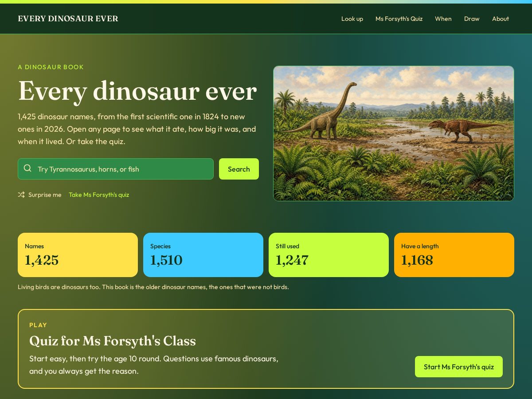Select the blue Species 1,510 card
Viewport: 532px width, 399px height.
click(x=203, y=255)
